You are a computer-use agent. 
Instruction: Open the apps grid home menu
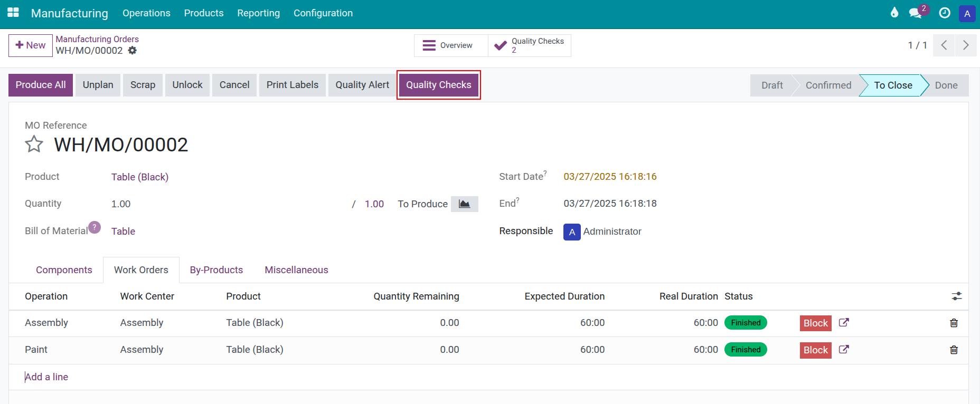(x=13, y=13)
